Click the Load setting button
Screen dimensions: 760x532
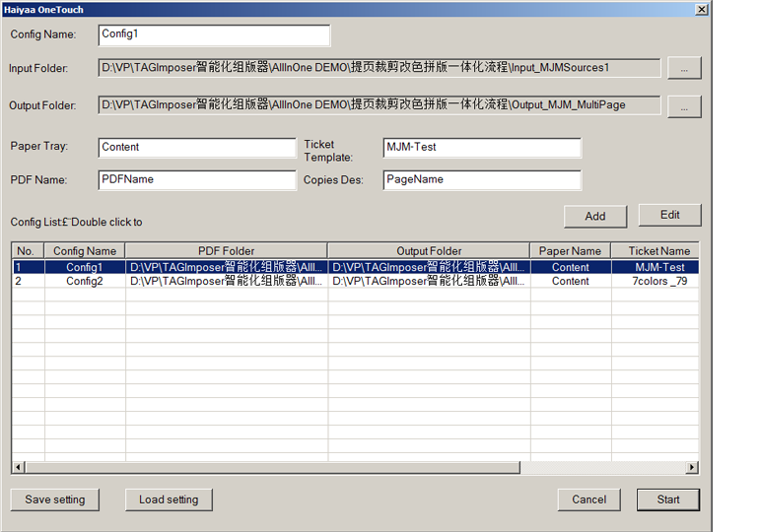169,499
